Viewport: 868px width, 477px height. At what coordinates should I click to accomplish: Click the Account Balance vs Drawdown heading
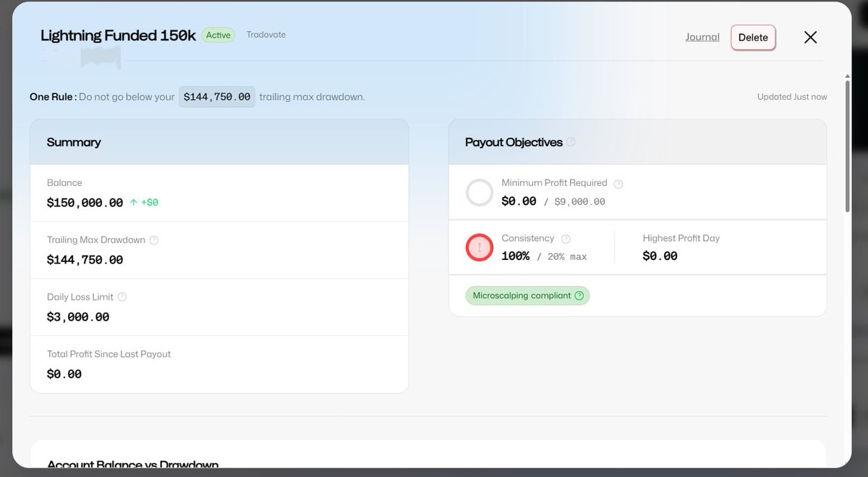[132, 464]
